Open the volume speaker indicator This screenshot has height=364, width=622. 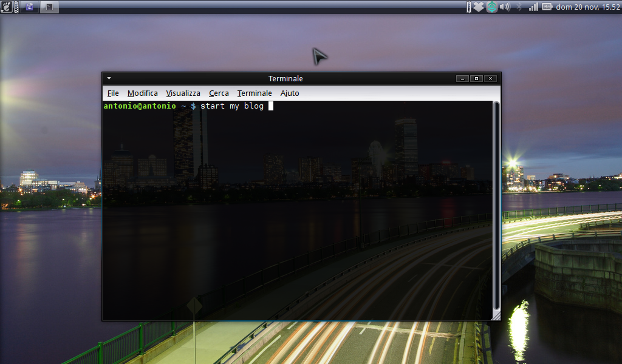tap(505, 7)
